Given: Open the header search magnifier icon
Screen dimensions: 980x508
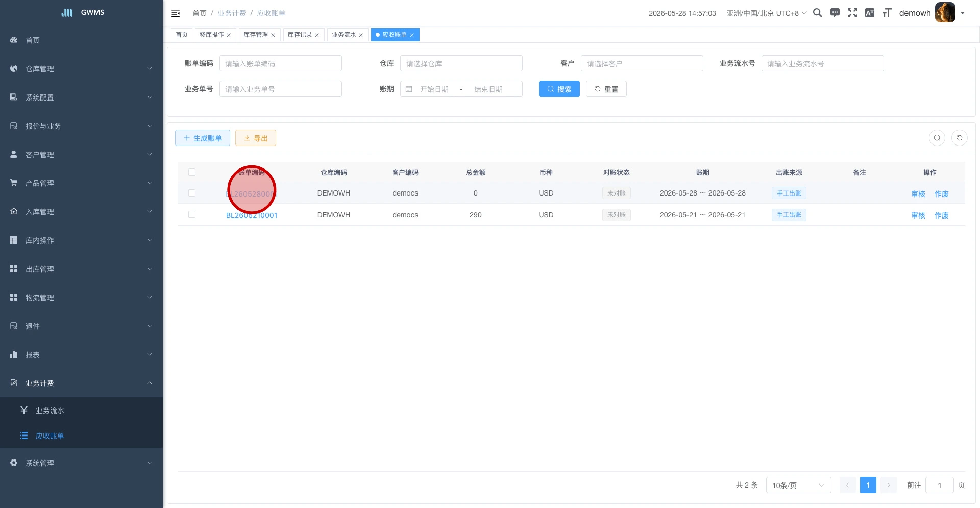Looking at the screenshot, I should pyautogui.click(x=818, y=13).
